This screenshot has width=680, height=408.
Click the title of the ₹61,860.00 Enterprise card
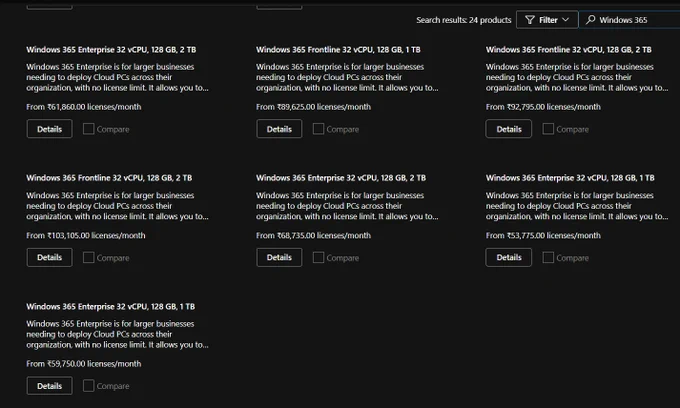[x=111, y=49]
